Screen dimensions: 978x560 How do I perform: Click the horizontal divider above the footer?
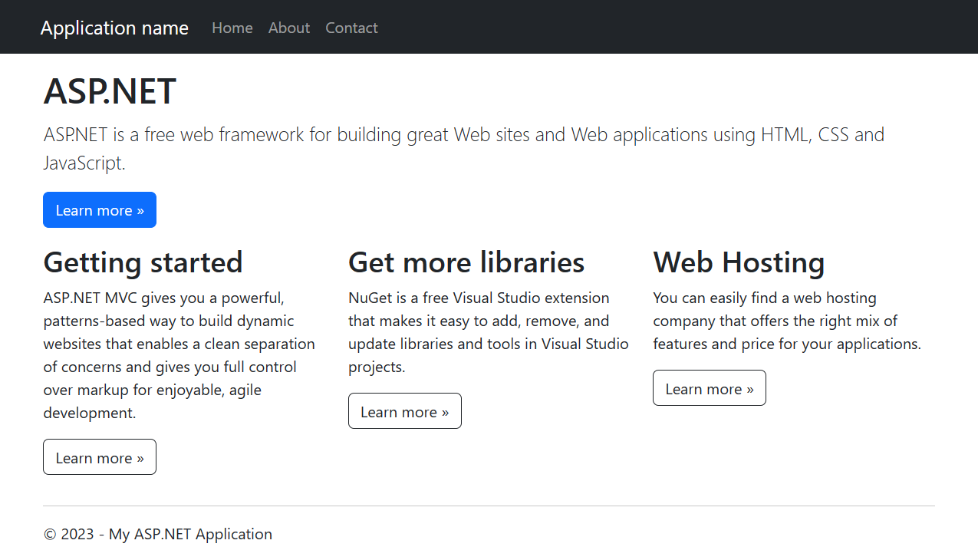(489, 506)
